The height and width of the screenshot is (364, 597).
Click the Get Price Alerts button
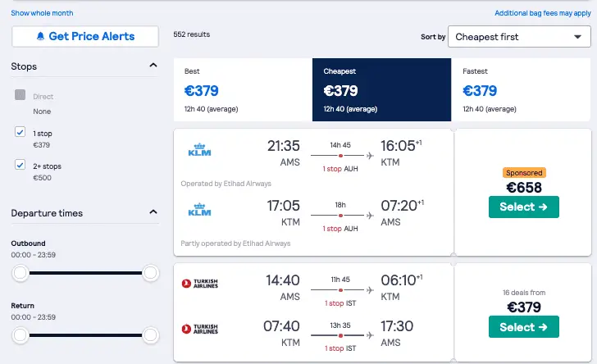85,37
